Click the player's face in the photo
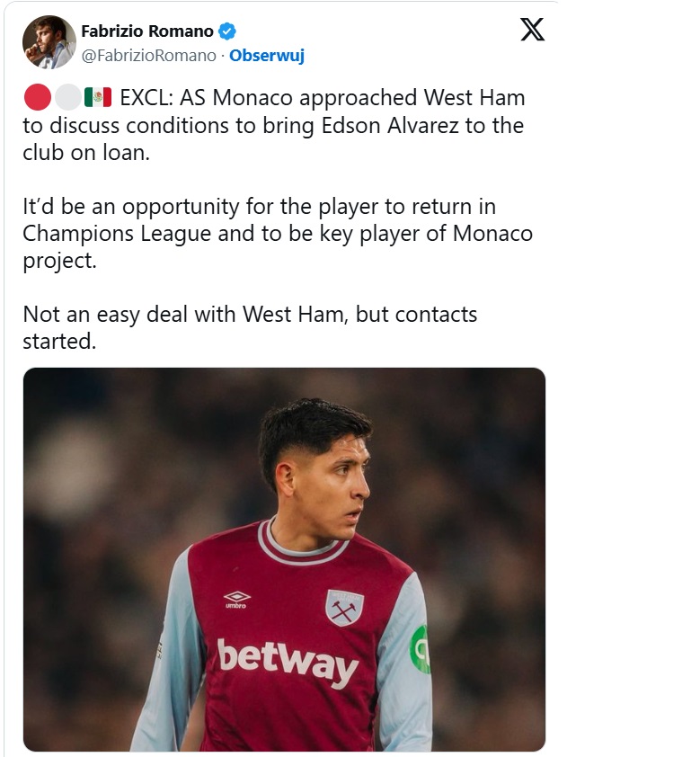Screen dimensions: 700x757 click(337, 481)
